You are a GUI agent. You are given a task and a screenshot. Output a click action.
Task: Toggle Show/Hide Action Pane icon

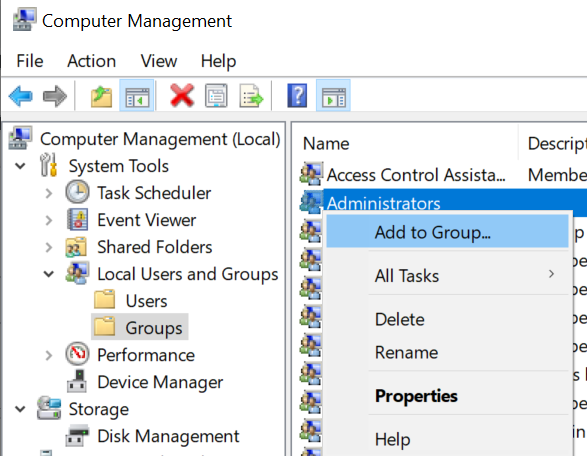coord(333,95)
